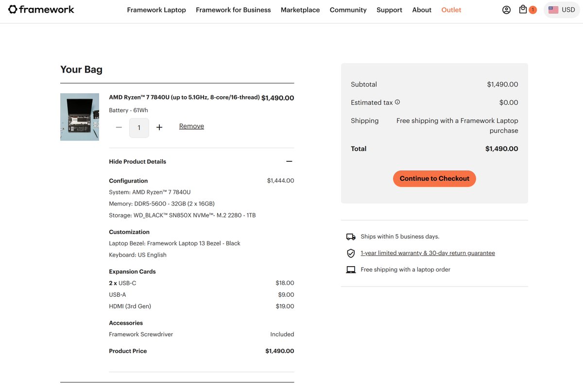Click the Free shipping with Framework Laptop purchase text
583x392 pixels.
pyautogui.click(x=457, y=125)
